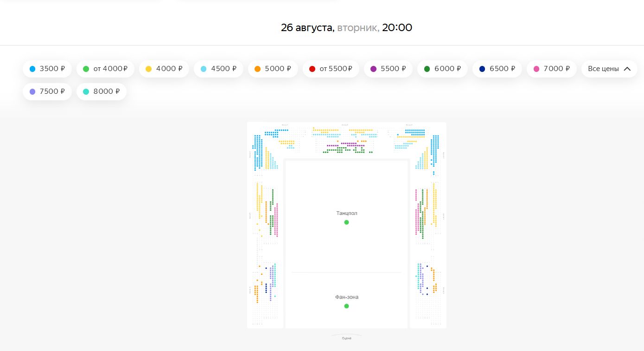The image size is (644, 351).
Task: Click the Фан-зона zone label
Action: [347, 297]
